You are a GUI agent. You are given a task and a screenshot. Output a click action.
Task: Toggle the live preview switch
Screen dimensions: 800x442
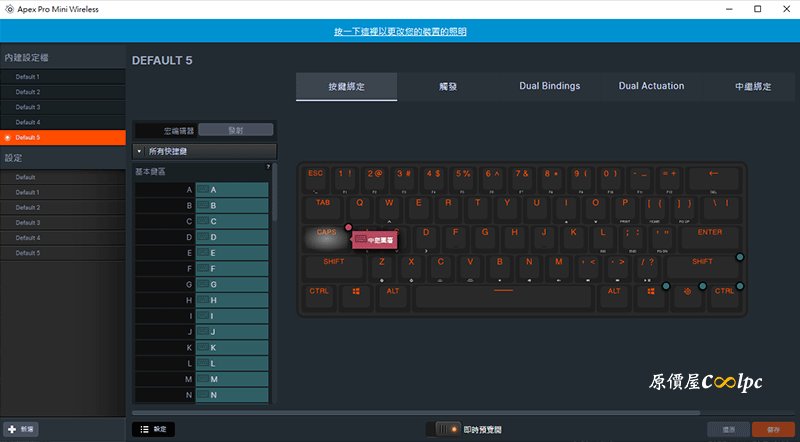click(445, 429)
